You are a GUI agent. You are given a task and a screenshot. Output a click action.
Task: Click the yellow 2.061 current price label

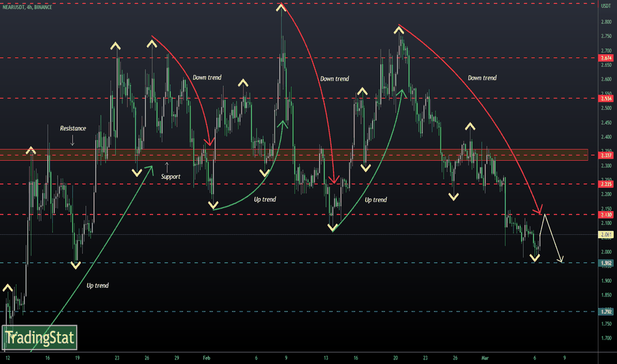coord(606,235)
